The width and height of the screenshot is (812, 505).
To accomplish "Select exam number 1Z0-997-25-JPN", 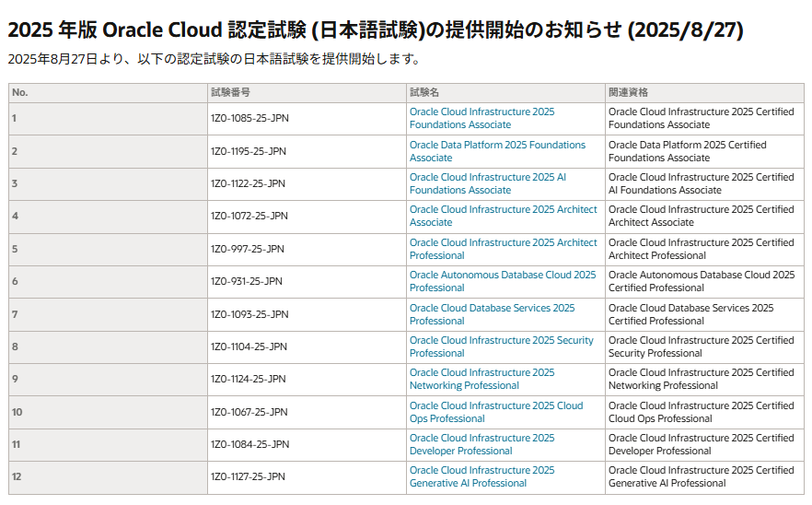I will tap(247, 249).
